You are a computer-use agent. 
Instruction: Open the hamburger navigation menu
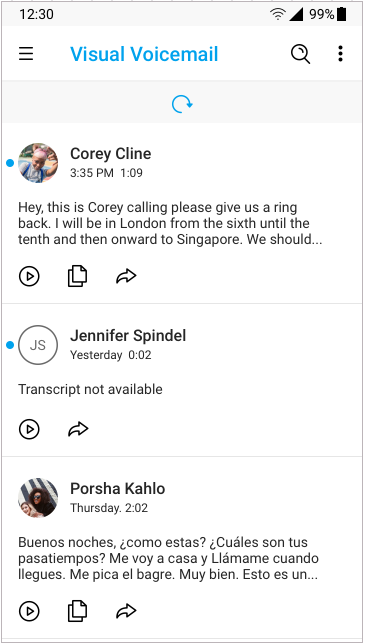pyautogui.click(x=26, y=54)
